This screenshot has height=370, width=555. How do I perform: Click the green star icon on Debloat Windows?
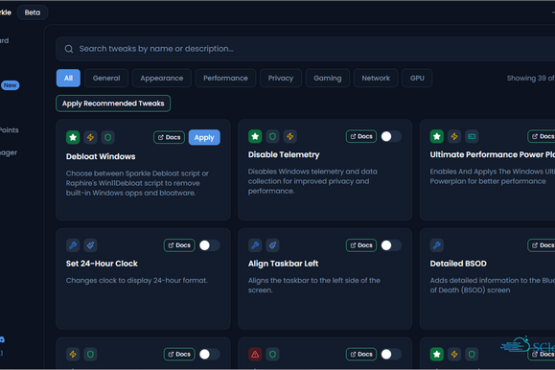point(73,137)
